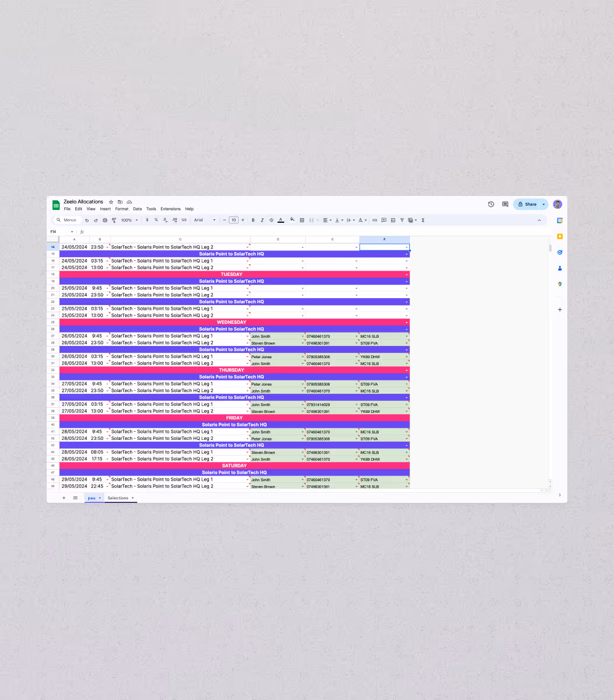Screen dimensions: 614x700
Task: Click the Google Sheets home logo
Action: tap(56, 205)
